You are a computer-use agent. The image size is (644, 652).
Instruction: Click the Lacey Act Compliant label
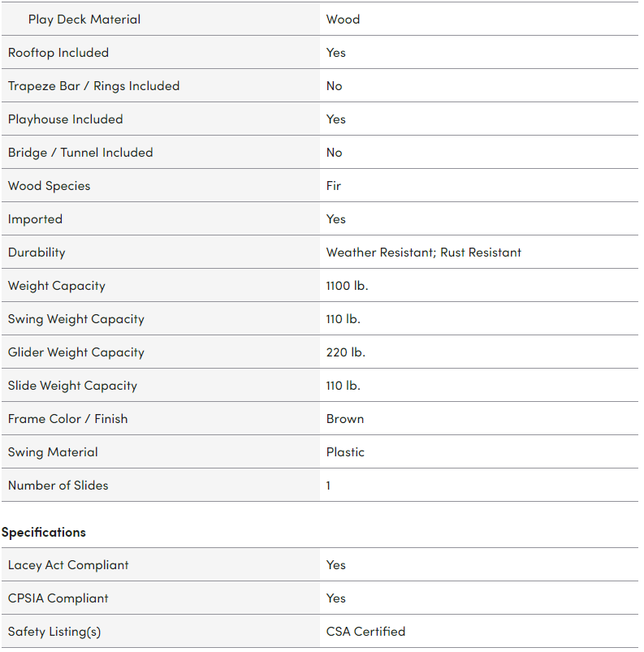[68, 565]
